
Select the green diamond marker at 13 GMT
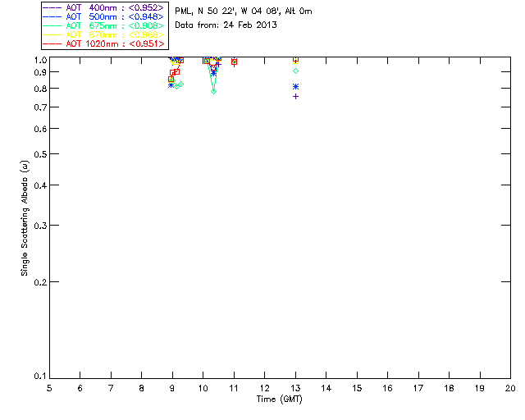coord(295,71)
